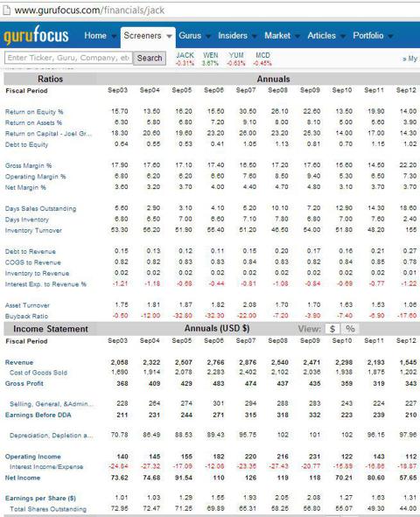Expand the Gurus menu arrow
This screenshot has width=420, height=517.
[208, 36]
